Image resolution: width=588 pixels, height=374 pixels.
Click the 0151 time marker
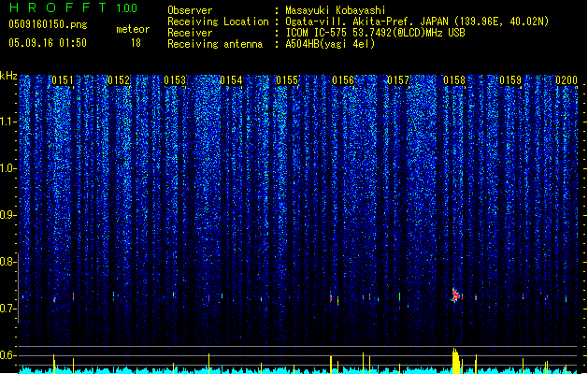click(63, 80)
